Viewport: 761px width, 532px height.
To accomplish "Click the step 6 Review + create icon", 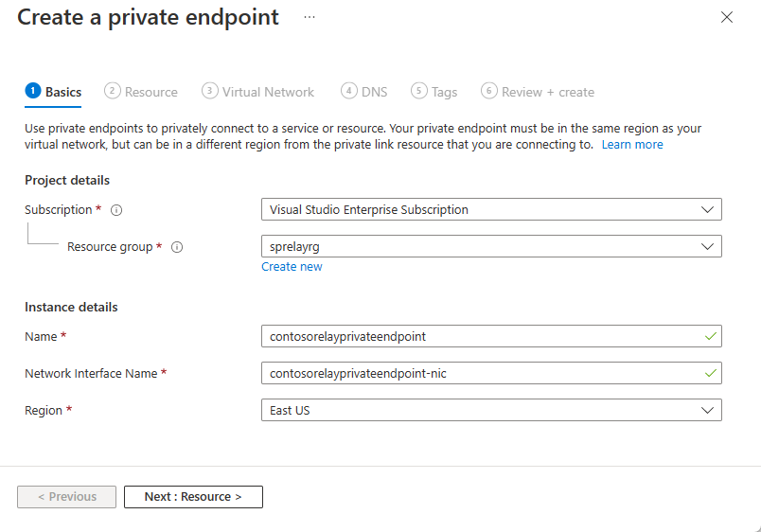I will coord(489,91).
